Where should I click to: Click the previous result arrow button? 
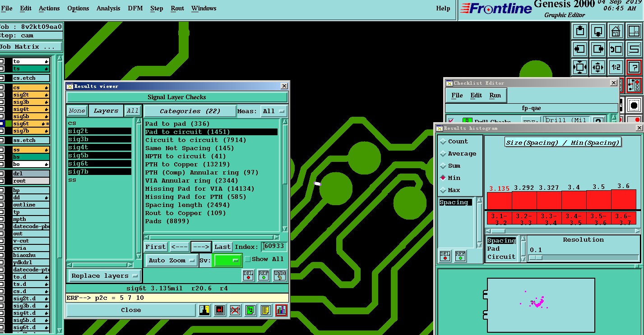179,247
